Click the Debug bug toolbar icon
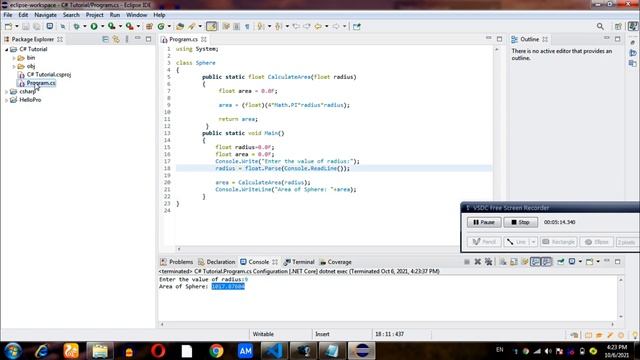640x360 pixels. (x=76, y=27)
